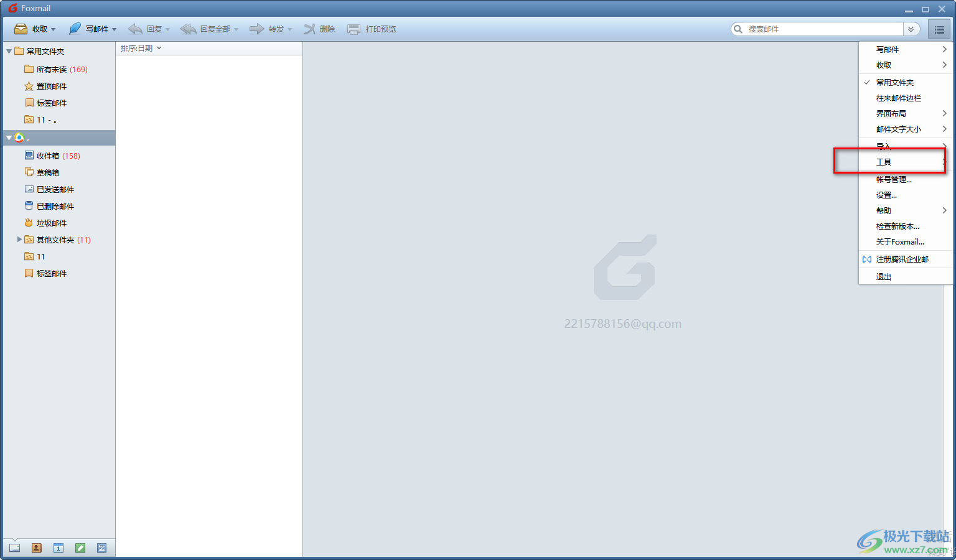Image resolution: width=956 pixels, height=560 pixels.
Task: Click the 回复全部 reply-all toolbar button
Action: click(x=205, y=29)
